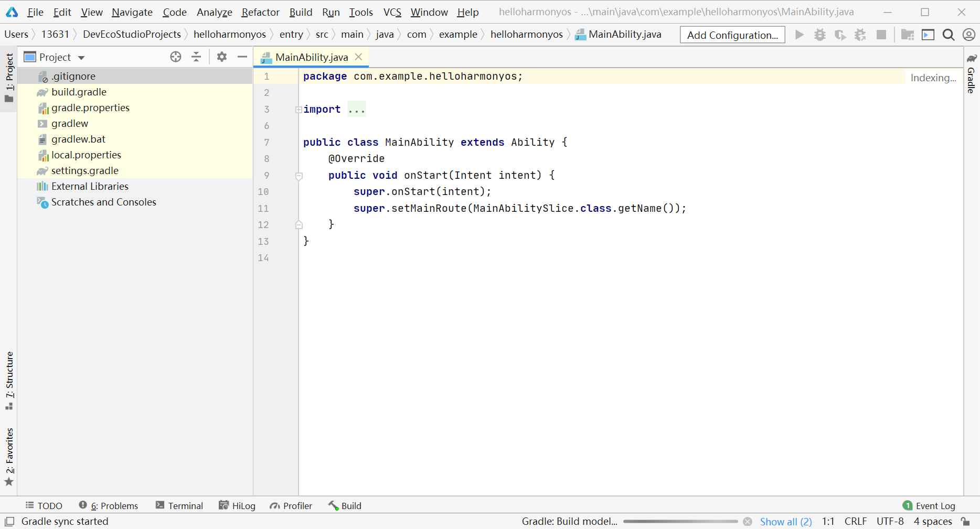
Task: Cancel the Gradle build model progress
Action: click(748, 522)
